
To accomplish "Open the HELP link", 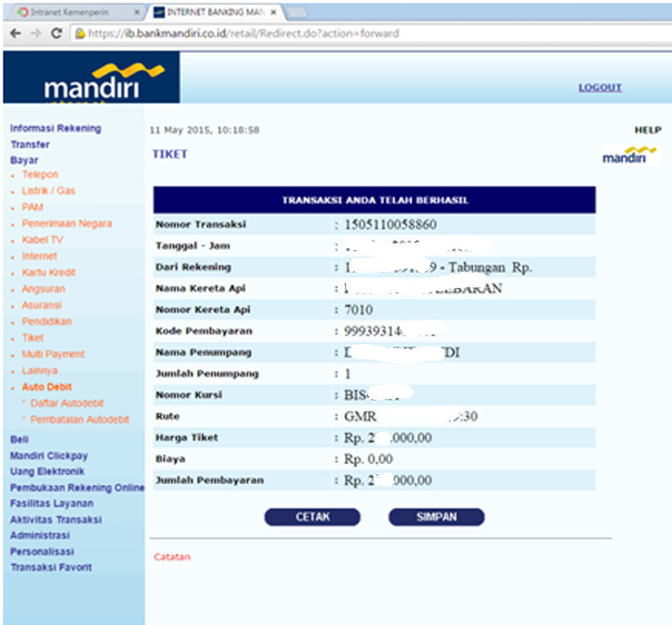I will pyautogui.click(x=648, y=129).
